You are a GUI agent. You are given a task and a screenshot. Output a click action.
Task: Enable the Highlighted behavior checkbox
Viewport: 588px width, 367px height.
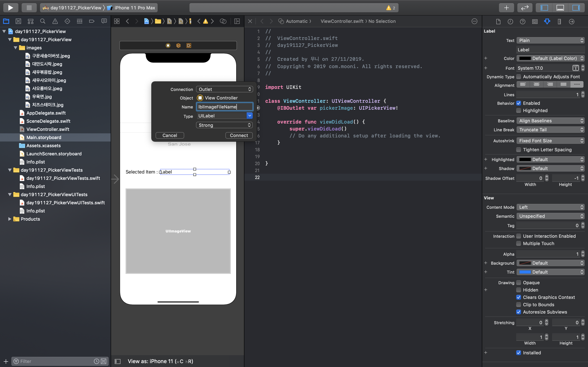(519, 111)
